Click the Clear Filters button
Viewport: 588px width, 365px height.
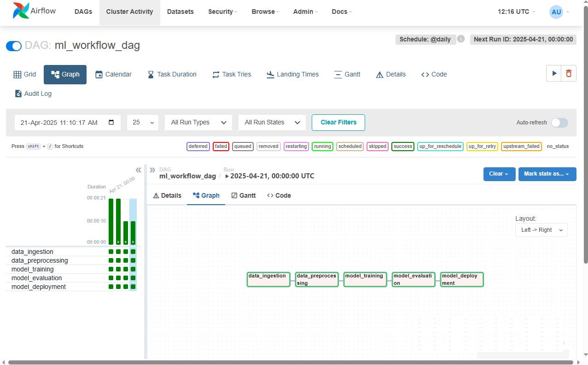[x=338, y=123]
